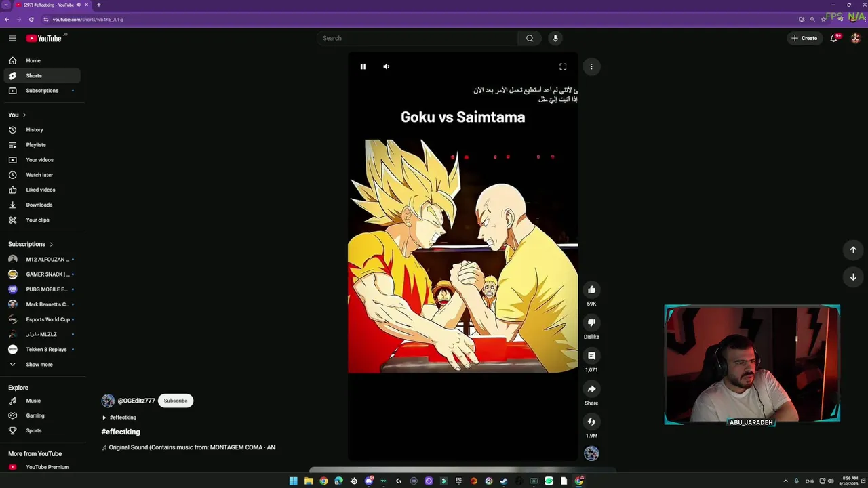Activate voice search microphone
Image resolution: width=868 pixels, height=488 pixels.
tap(555, 38)
